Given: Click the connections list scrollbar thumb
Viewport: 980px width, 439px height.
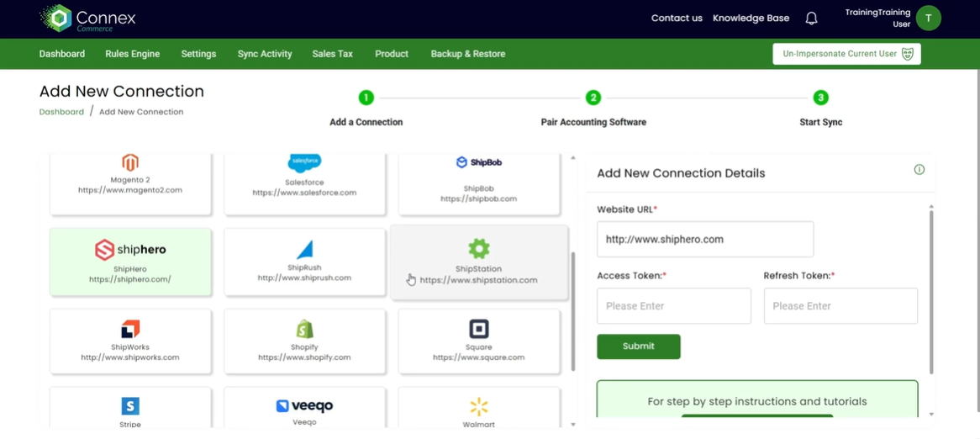Looking at the screenshot, I should 573,311.
